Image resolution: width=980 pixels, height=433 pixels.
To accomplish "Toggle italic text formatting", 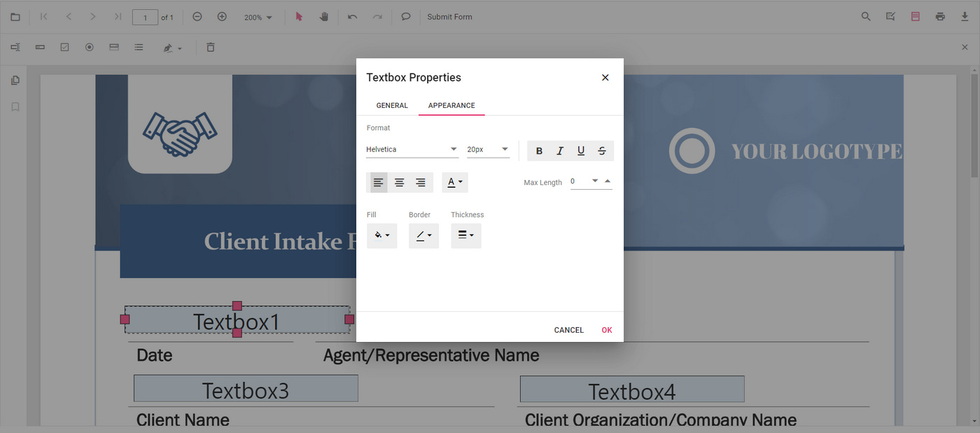I will 560,150.
